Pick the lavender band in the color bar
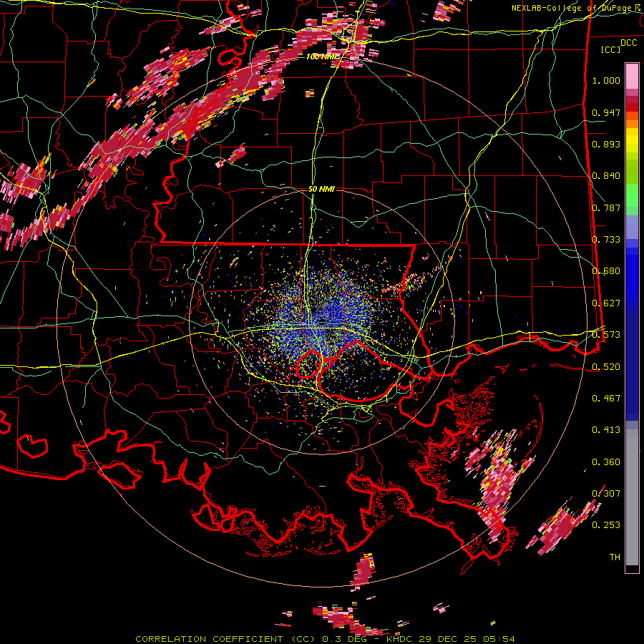The height and width of the screenshot is (644, 644). point(632,227)
